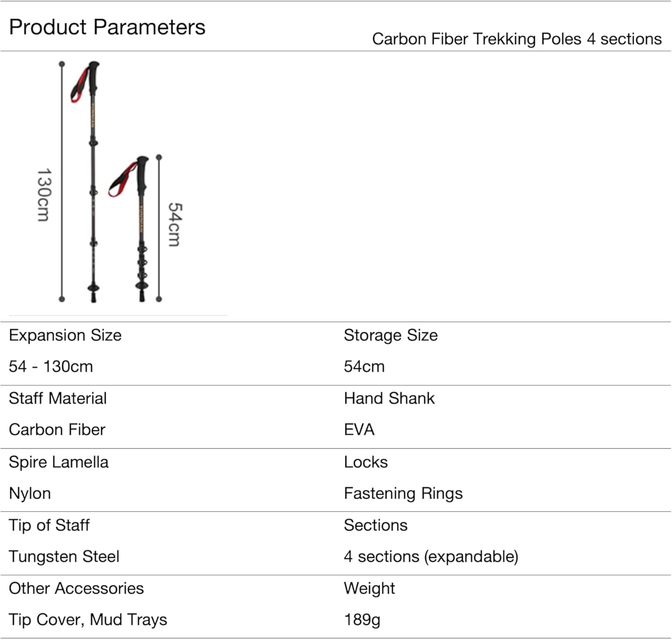Select the Tip Cover, Mud Trays text
This screenshot has width=672, height=640.
click(88, 620)
